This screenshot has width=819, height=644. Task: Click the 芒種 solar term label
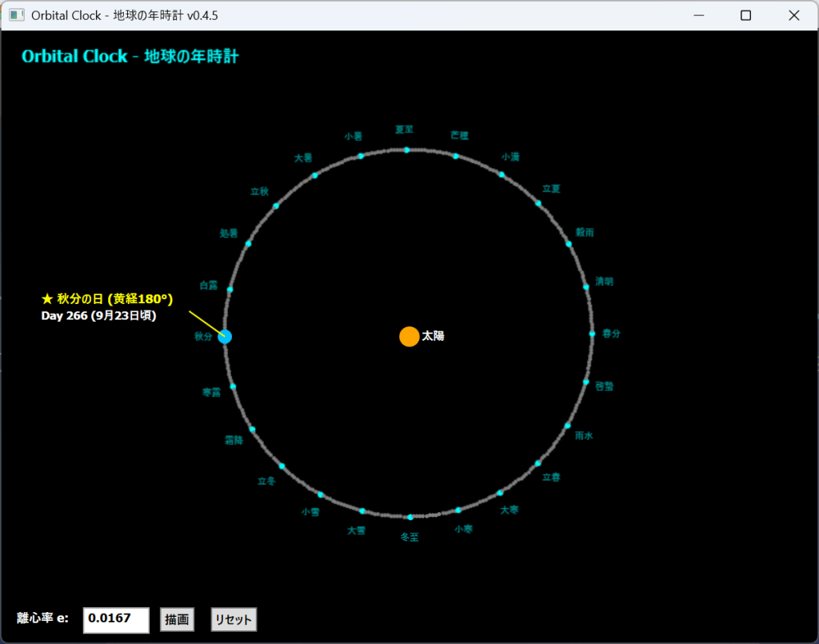(x=460, y=135)
